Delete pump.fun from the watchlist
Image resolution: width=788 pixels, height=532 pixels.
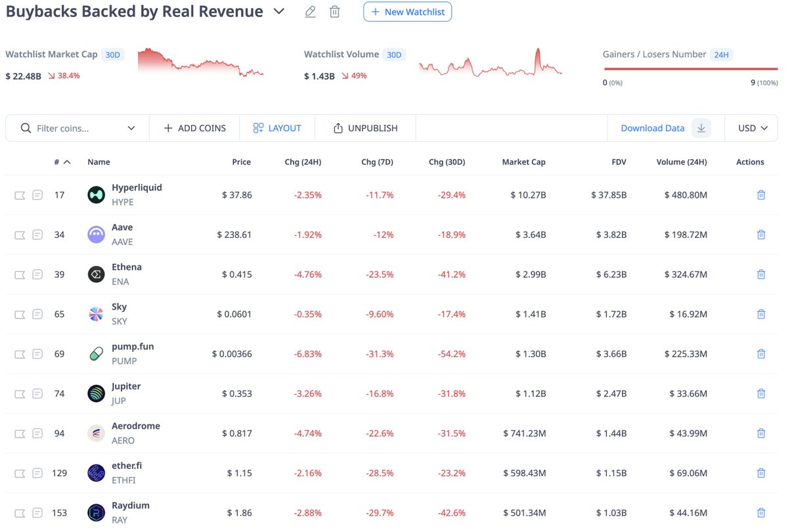click(761, 354)
